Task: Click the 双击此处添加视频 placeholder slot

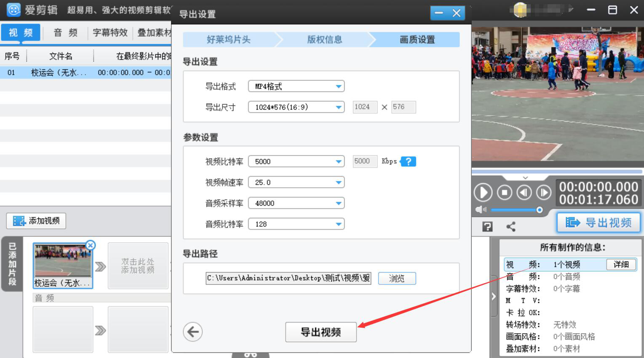Action: pos(138,266)
